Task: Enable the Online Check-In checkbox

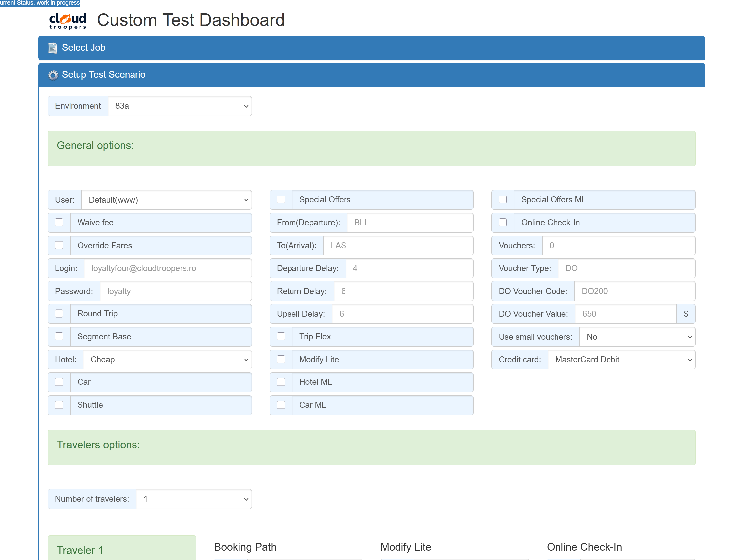Action: pyautogui.click(x=503, y=222)
